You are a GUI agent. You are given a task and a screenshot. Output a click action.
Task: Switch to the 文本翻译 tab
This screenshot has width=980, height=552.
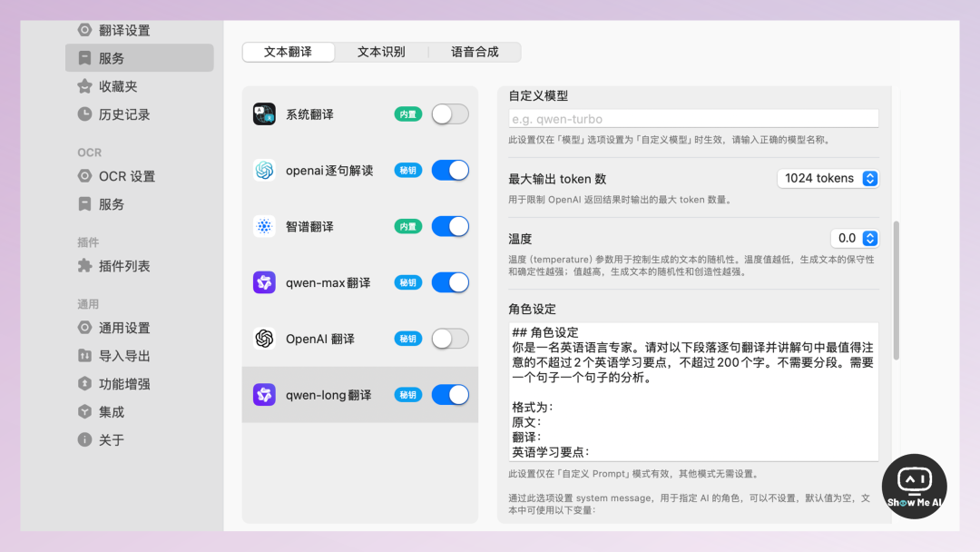click(x=288, y=52)
